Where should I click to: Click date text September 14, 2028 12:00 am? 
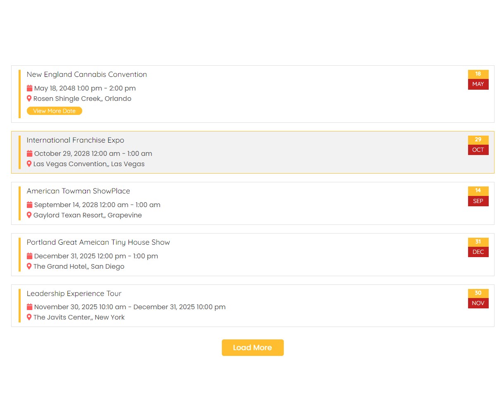[x=81, y=205]
